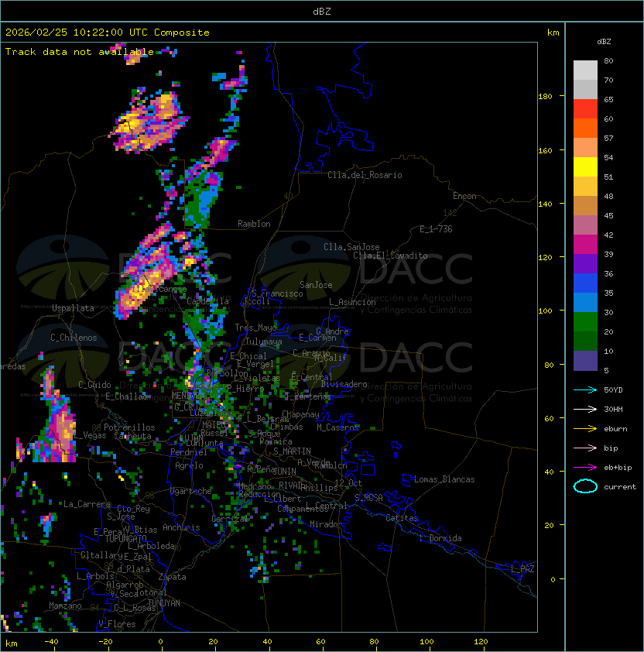Select the green 20-30 dBZ swatch
Image resolution: width=644 pixels, height=652 pixels.
click(x=585, y=322)
